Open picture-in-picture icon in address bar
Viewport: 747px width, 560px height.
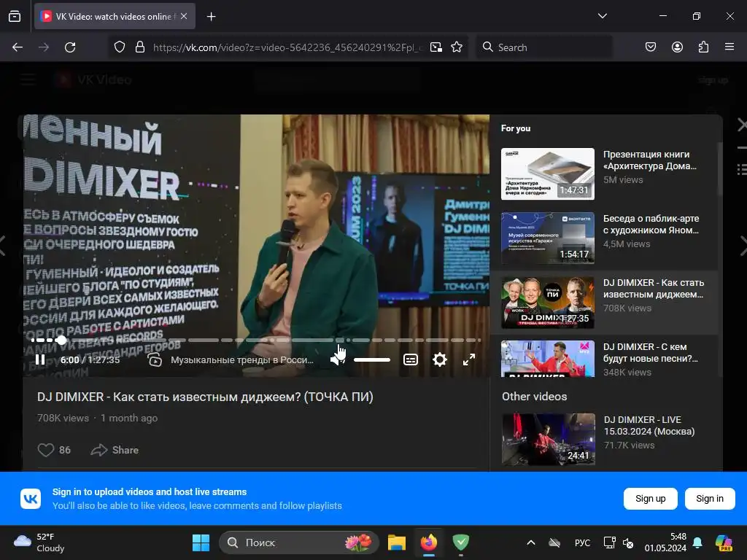pos(436,47)
